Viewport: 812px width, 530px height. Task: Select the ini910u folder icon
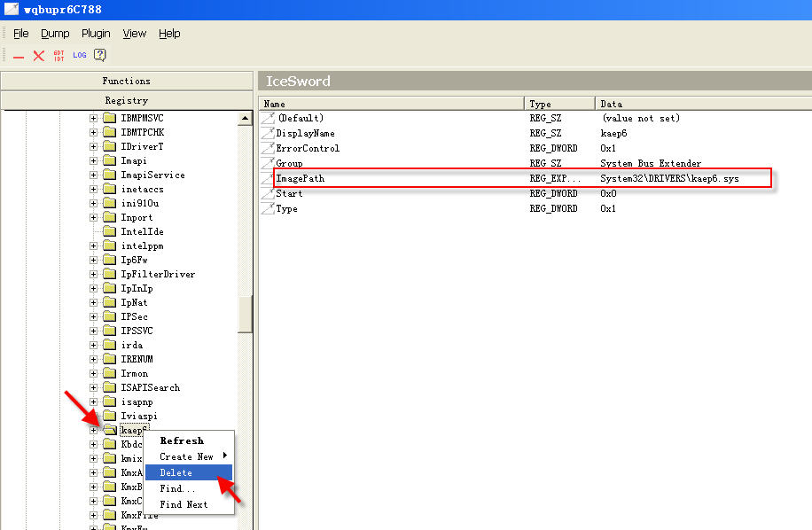click(x=109, y=203)
